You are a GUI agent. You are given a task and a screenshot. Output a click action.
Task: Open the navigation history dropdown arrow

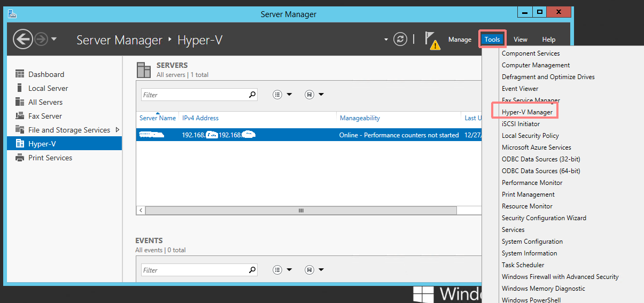(54, 39)
